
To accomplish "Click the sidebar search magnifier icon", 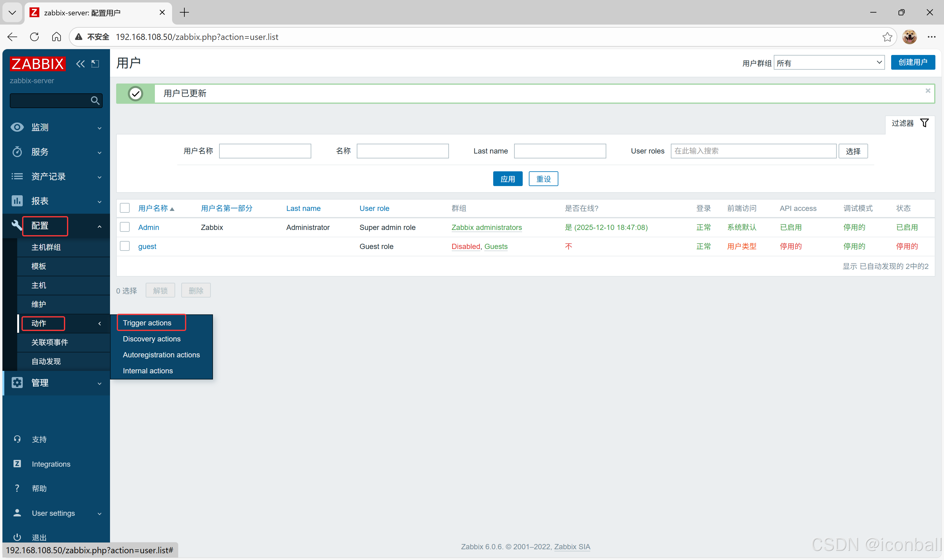I will pyautogui.click(x=95, y=100).
